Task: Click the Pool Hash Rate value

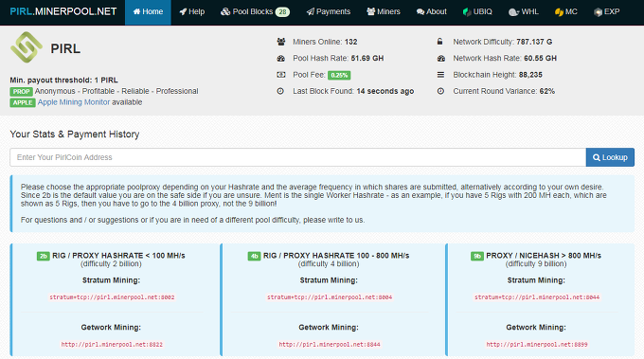Action: click(x=367, y=59)
